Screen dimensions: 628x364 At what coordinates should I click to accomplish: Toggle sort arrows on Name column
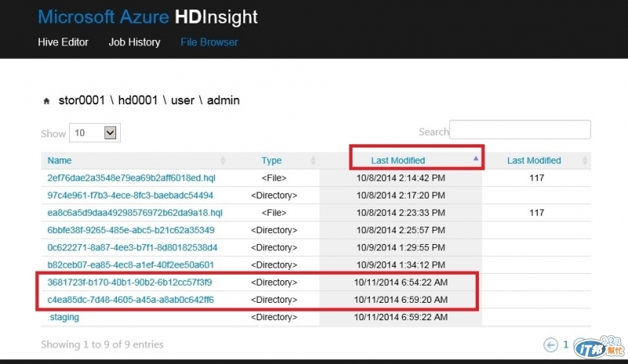pyautogui.click(x=223, y=161)
